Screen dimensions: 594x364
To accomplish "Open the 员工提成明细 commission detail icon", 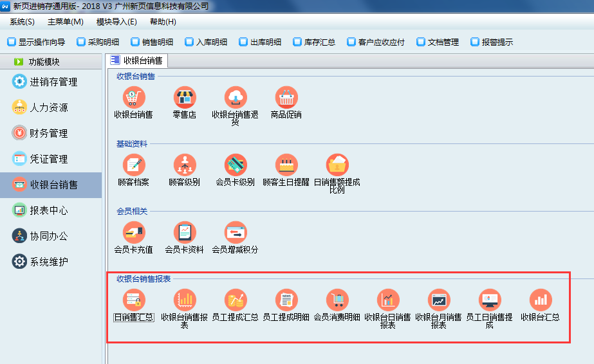I will (x=286, y=300).
